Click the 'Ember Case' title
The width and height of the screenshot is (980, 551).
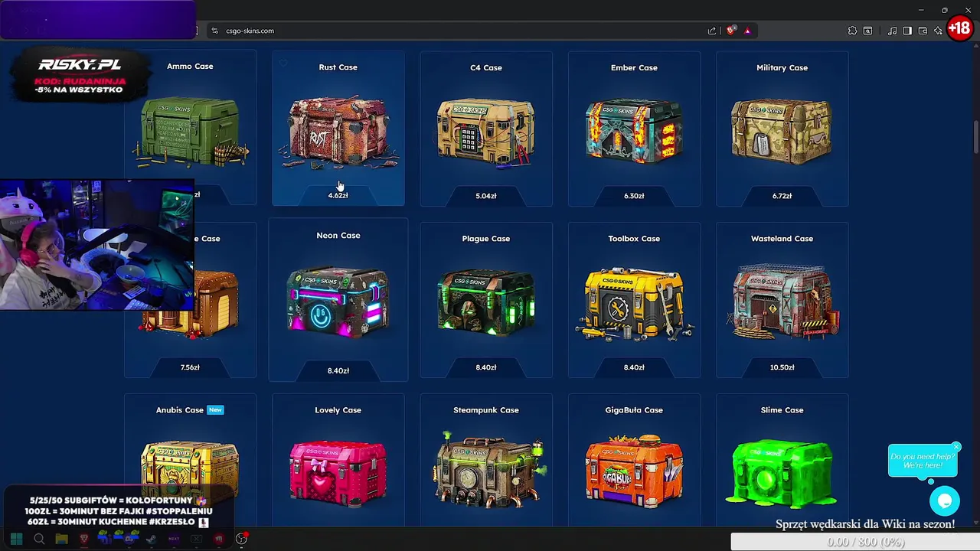tap(634, 67)
